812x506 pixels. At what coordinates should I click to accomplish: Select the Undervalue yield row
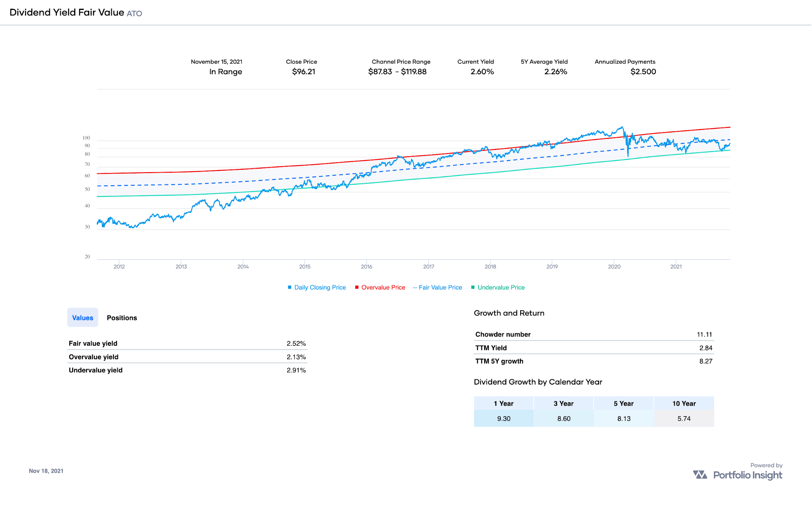[187, 370]
